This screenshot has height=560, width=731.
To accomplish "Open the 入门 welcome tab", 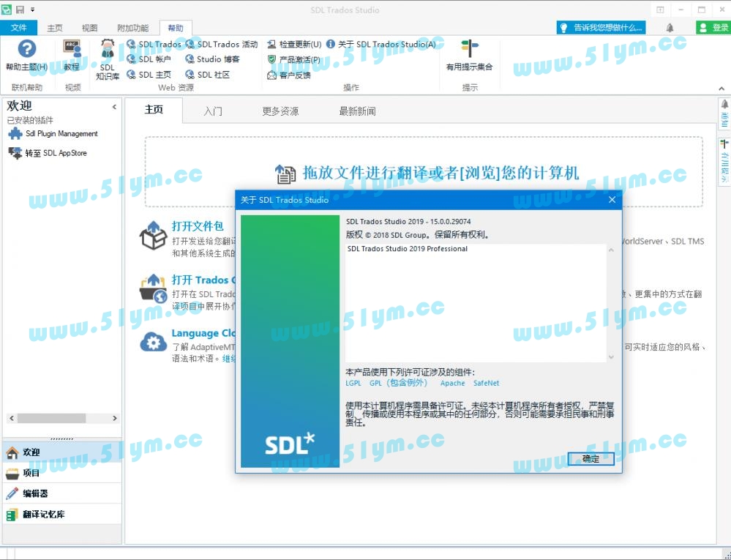I will pyautogui.click(x=213, y=111).
